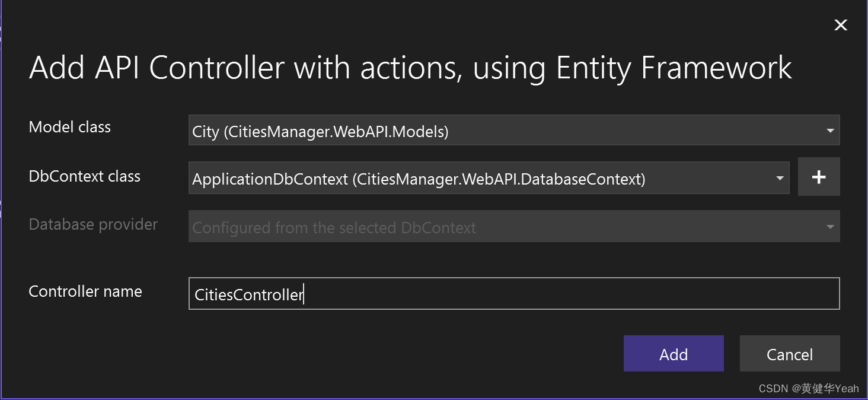Click the dropdown arrow on the Model class field
This screenshot has height=400, width=868.
[831, 130]
